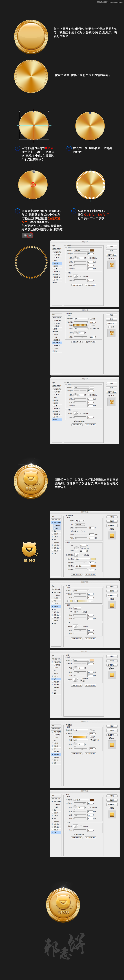Image resolution: width=124 pixels, height=980 pixels.
Task: Click 新建样式 button in 内阴影 dialog
Action: pos(112,255)
